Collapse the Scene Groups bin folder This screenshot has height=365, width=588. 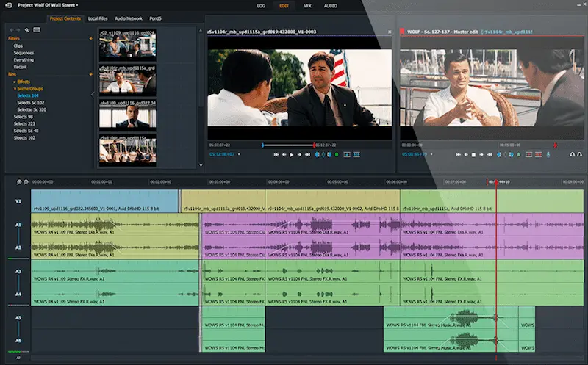(15, 89)
